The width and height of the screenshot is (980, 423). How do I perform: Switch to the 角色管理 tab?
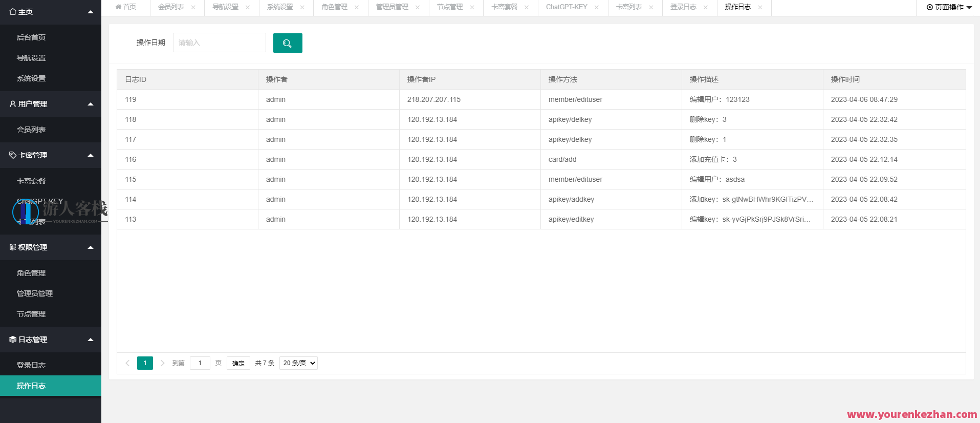(x=334, y=7)
